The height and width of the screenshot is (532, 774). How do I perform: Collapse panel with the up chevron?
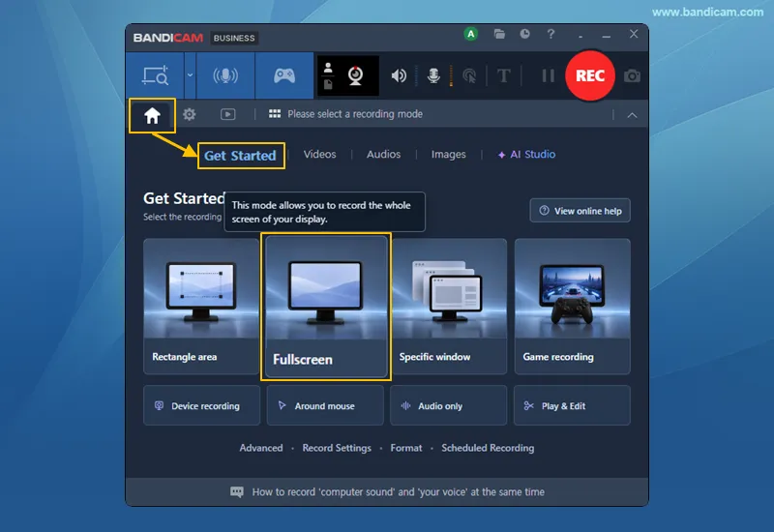(632, 115)
